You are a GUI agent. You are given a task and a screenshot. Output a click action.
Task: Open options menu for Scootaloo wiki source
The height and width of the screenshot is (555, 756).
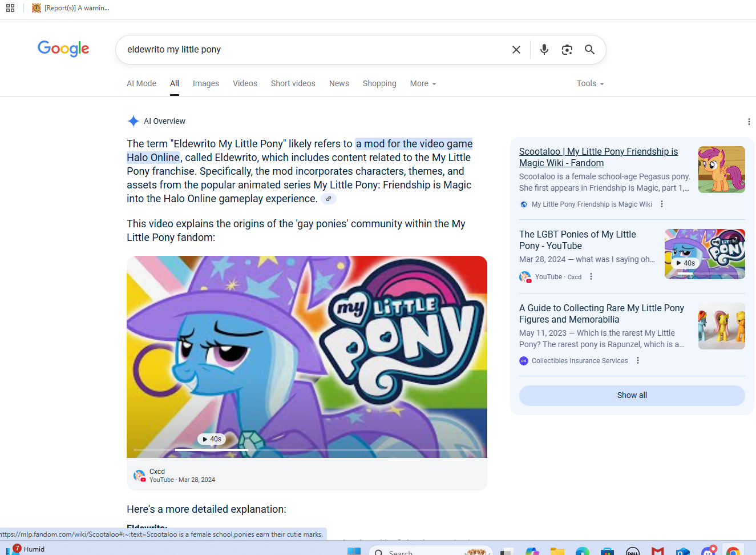pos(662,204)
